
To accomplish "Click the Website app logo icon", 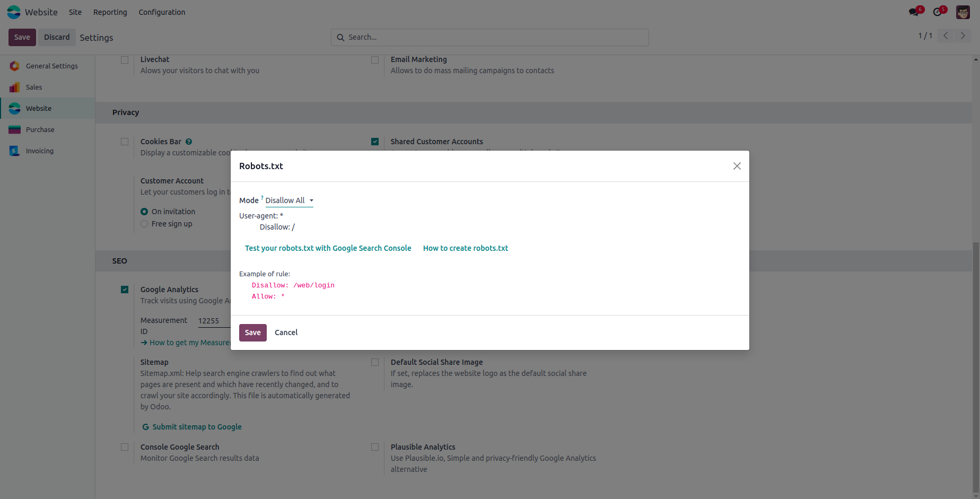I will pyautogui.click(x=14, y=12).
